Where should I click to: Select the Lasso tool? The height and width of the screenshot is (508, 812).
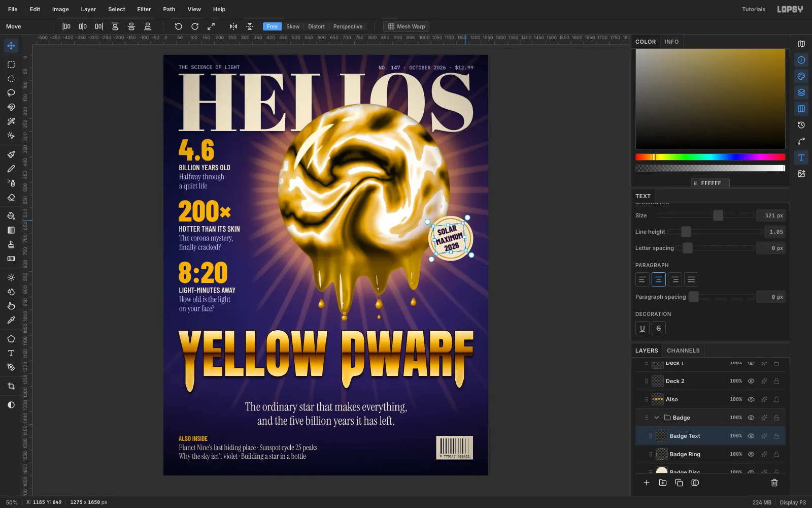click(11, 93)
